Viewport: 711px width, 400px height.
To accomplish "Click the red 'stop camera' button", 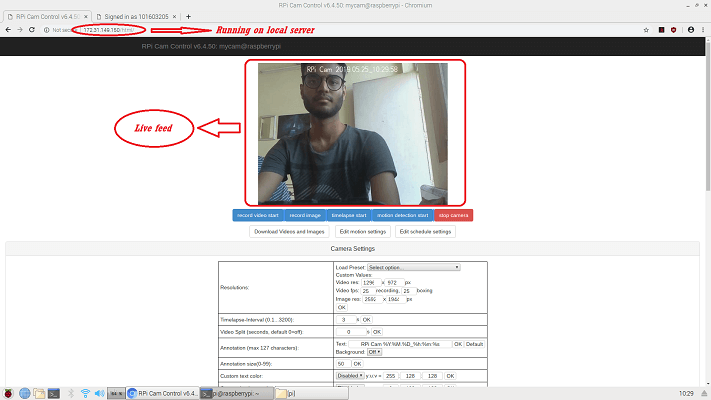I will [x=453, y=215].
